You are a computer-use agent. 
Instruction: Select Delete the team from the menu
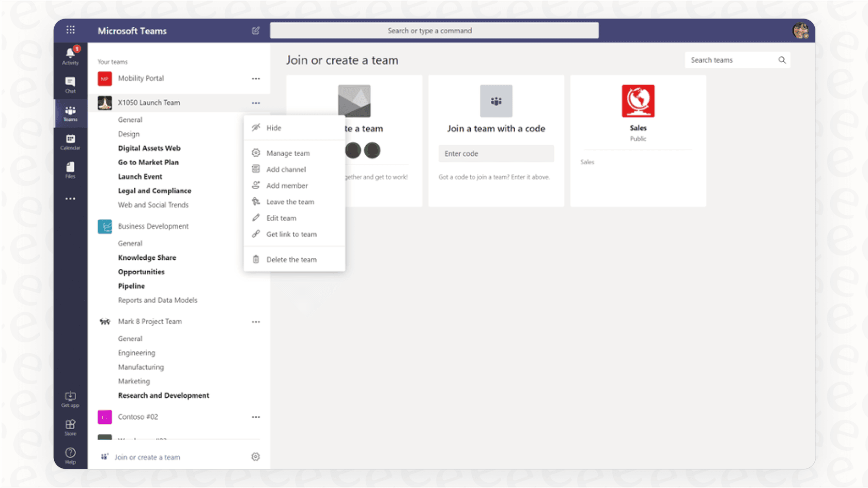[x=291, y=259]
